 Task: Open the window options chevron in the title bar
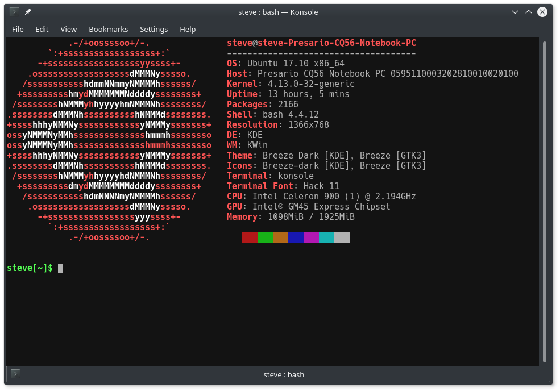pos(515,11)
